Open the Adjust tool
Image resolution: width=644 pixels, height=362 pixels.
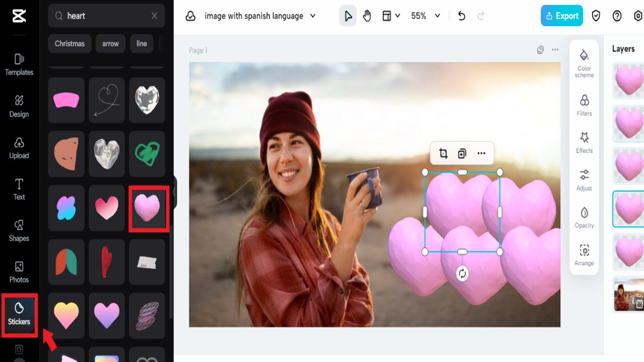(x=584, y=180)
